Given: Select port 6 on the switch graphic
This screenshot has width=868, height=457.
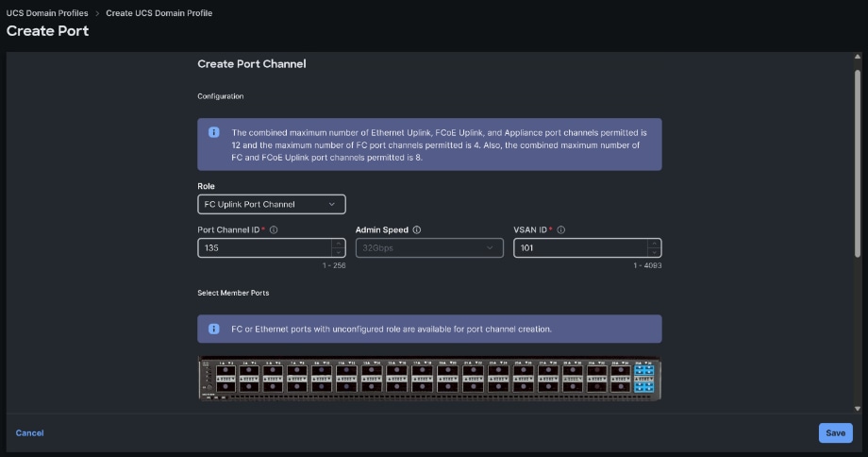Looking at the screenshot, I should pos(273,386).
